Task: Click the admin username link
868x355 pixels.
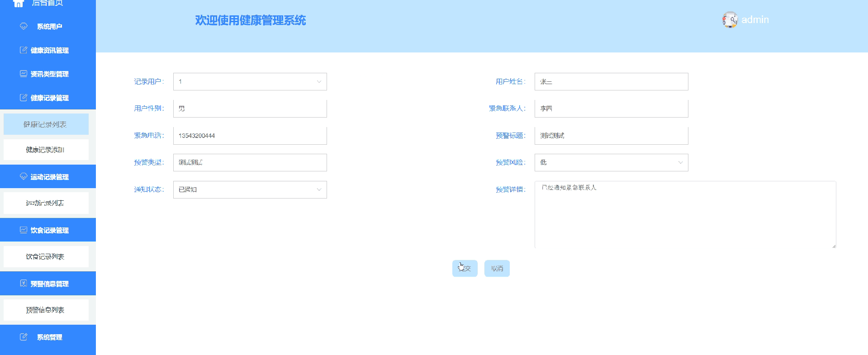Action: (x=755, y=20)
